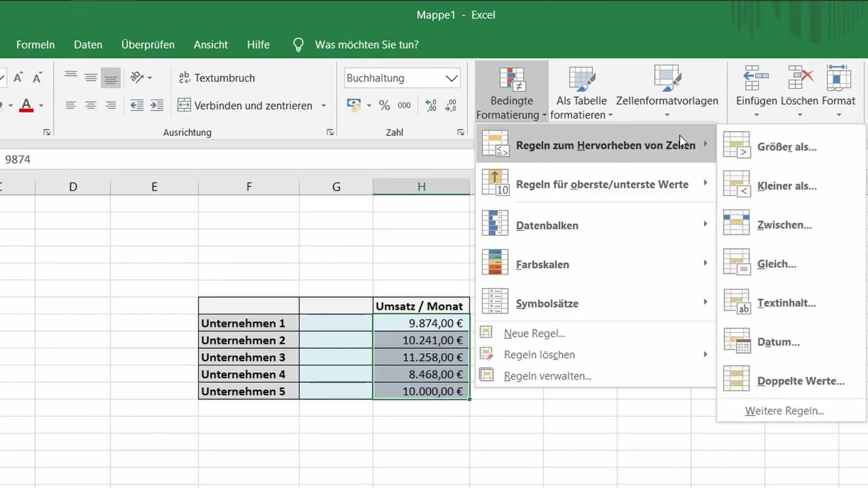Select Doppelte Werte... rule
Screen dimensions: 868x488
click(791, 381)
